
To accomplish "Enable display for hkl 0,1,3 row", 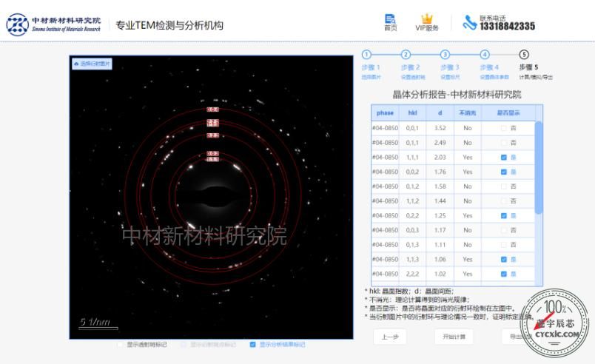I will pyautogui.click(x=503, y=245).
